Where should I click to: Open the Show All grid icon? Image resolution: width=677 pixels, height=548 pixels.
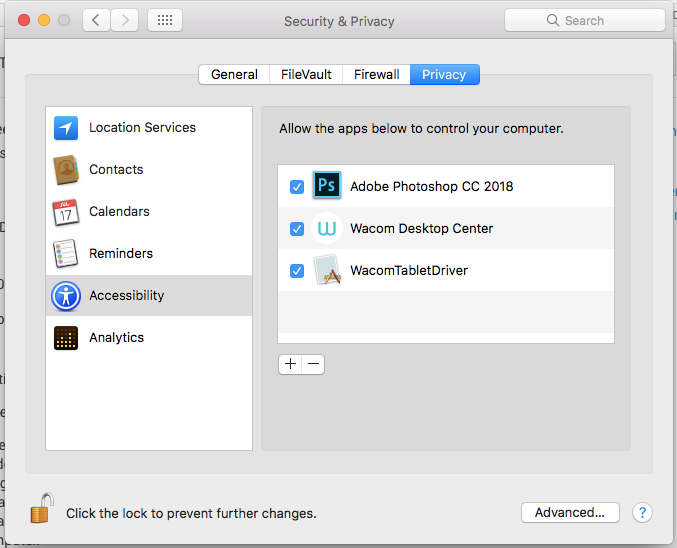tap(164, 20)
